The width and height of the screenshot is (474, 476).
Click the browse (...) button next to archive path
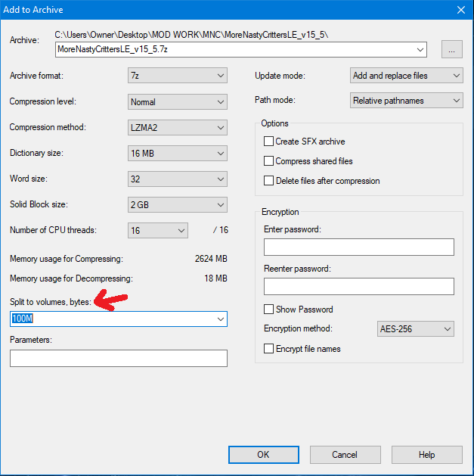(x=452, y=50)
